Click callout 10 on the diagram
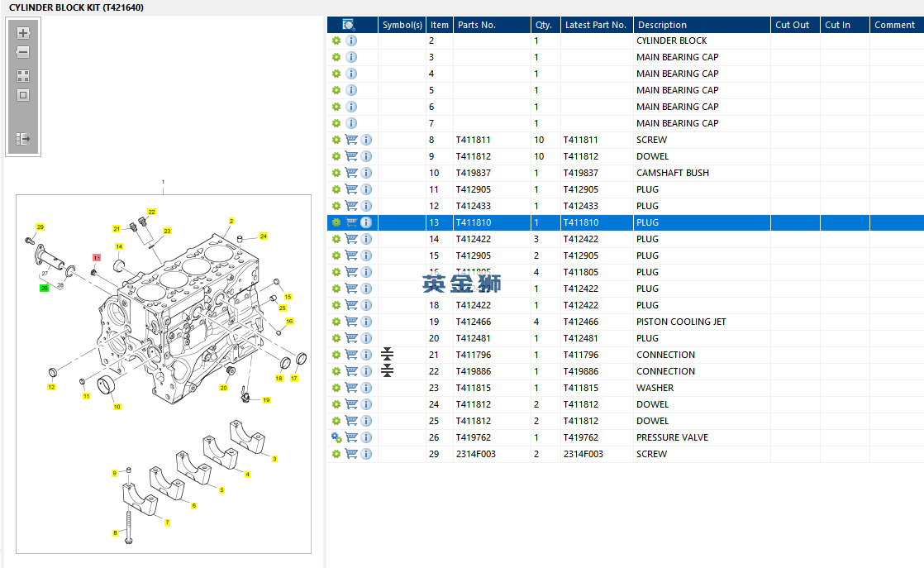Screen dimensions: 924x568 (117, 406)
